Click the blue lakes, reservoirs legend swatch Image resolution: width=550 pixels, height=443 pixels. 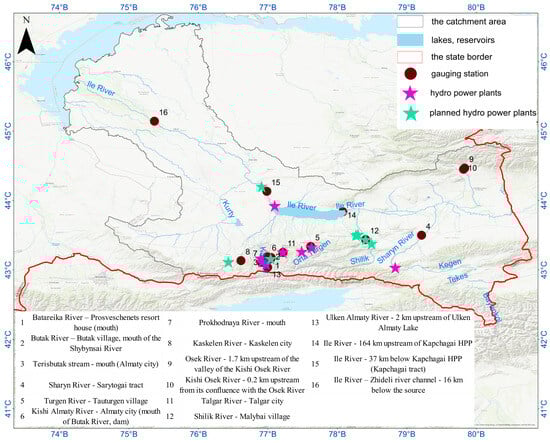point(410,40)
